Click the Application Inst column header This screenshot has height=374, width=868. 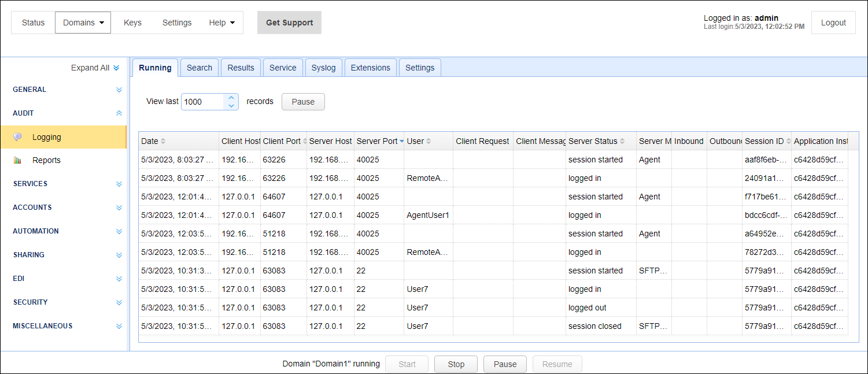click(x=819, y=141)
